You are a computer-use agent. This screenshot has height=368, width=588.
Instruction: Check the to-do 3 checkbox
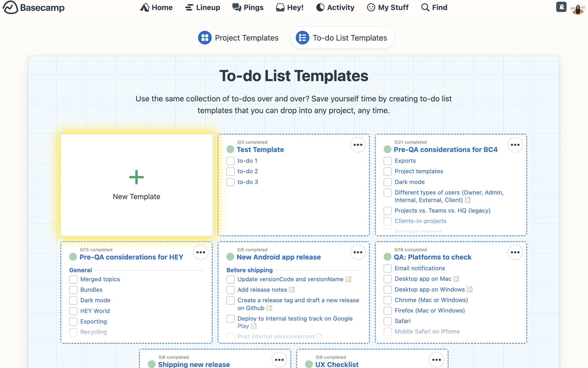coord(230,182)
